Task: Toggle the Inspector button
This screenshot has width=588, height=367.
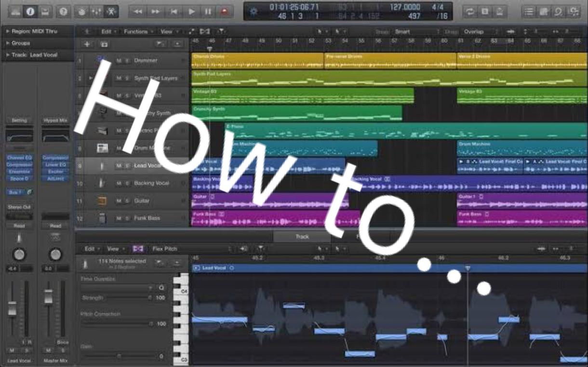Action: coord(30,12)
